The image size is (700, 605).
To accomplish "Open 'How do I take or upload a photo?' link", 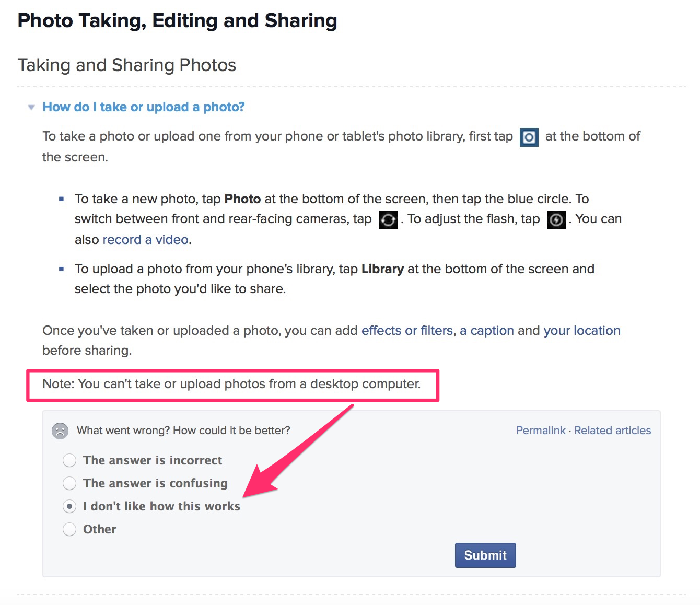I will pos(144,107).
